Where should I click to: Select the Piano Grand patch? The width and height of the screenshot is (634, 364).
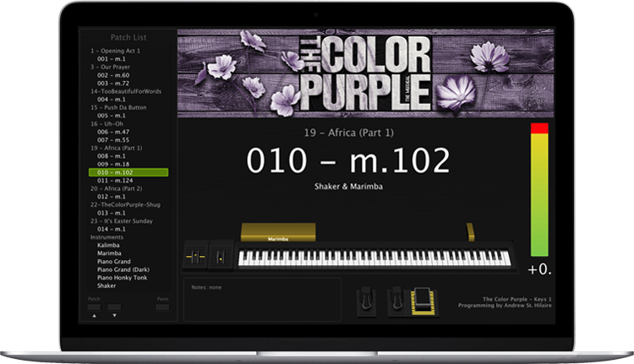pos(114,261)
